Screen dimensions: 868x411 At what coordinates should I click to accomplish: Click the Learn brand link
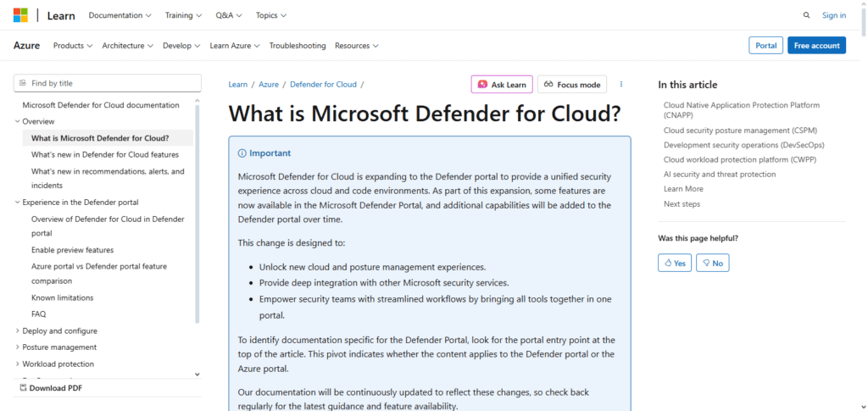(x=61, y=15)
